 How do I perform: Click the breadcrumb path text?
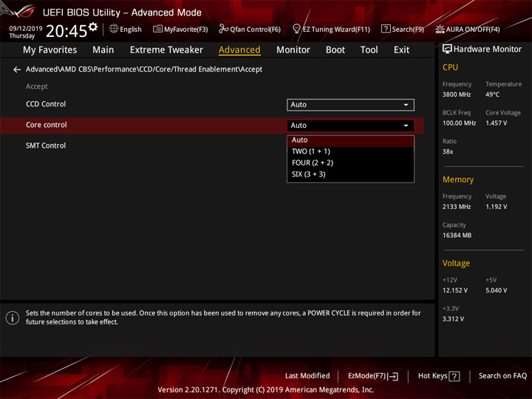tap(144, 69)
